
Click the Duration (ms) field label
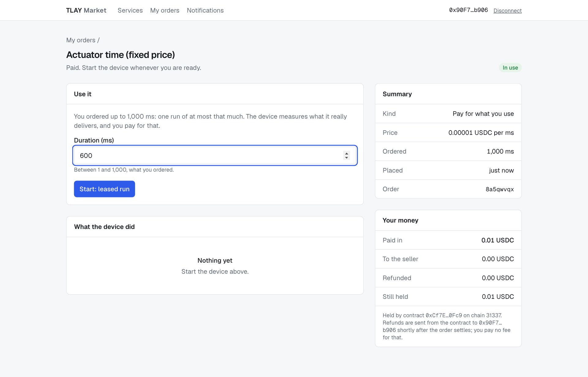click(x=94, y=140)
